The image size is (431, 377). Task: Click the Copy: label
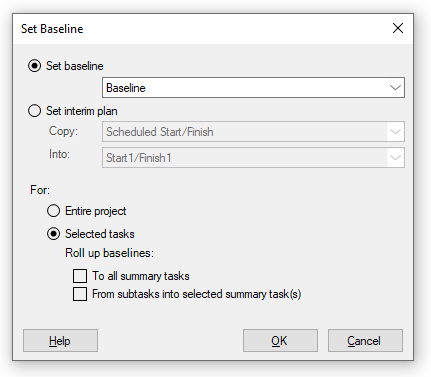[63, 131]
